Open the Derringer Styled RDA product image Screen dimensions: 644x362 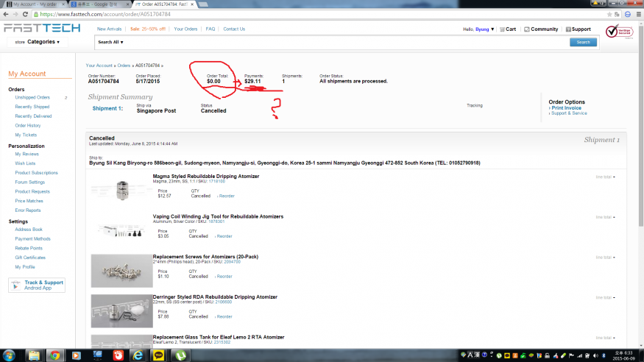(x=121, y=311)
